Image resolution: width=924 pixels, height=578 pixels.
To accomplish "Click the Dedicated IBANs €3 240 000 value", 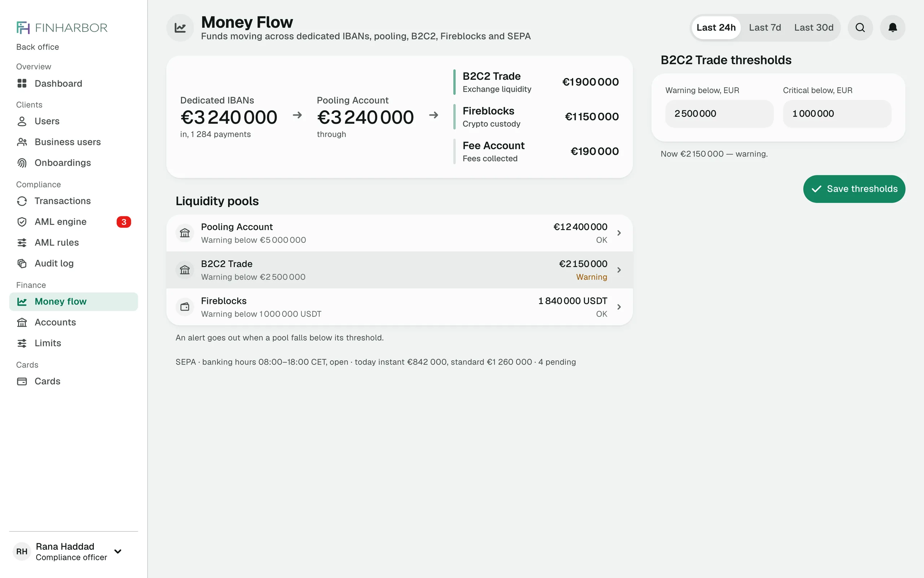I will click(x=229, y=117).
